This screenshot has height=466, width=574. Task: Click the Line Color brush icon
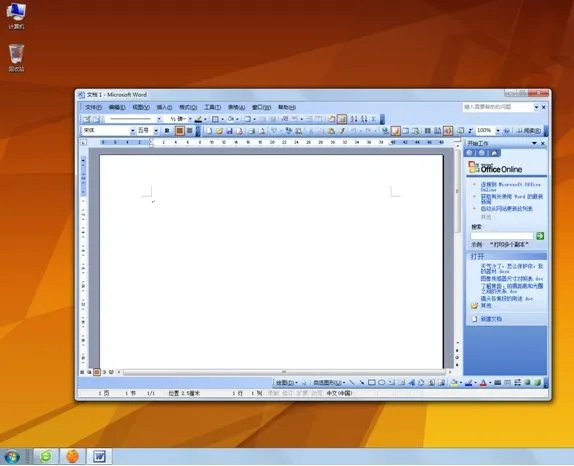coord(469,383)
